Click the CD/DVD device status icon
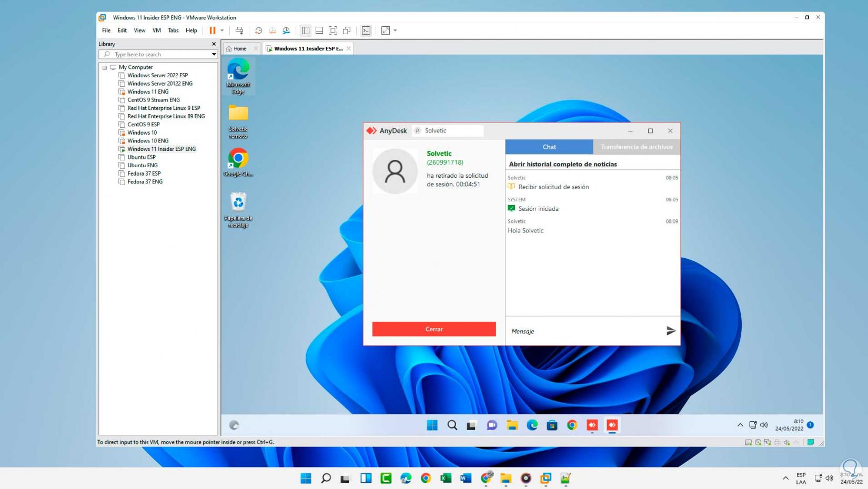The width and height of the screenshot is (868, 489). (x=758, y=442)
